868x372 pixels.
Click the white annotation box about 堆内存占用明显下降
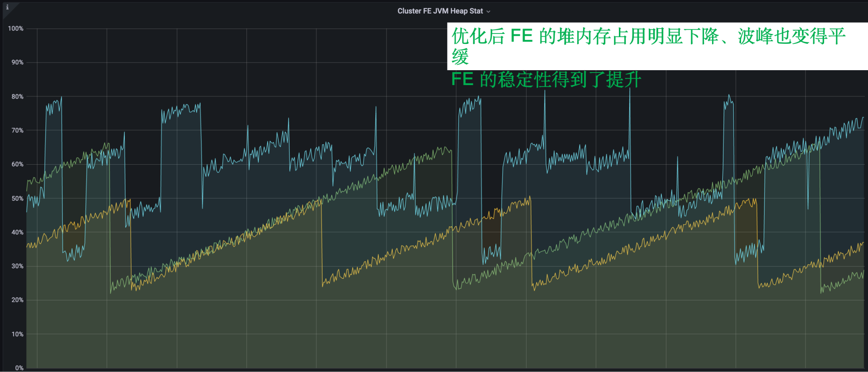click(x=657, y=46)
